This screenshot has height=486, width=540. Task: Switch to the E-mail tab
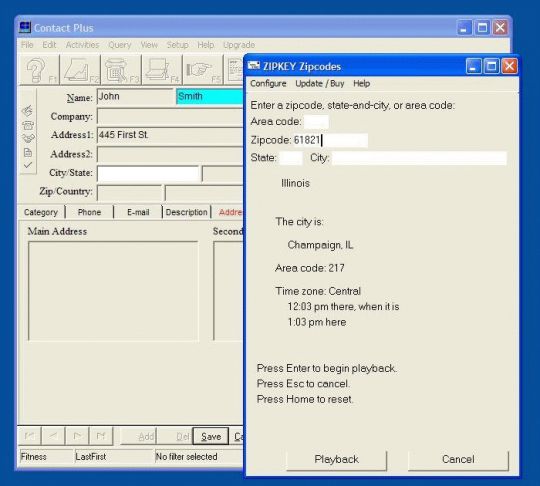click(x=138, y=212)
